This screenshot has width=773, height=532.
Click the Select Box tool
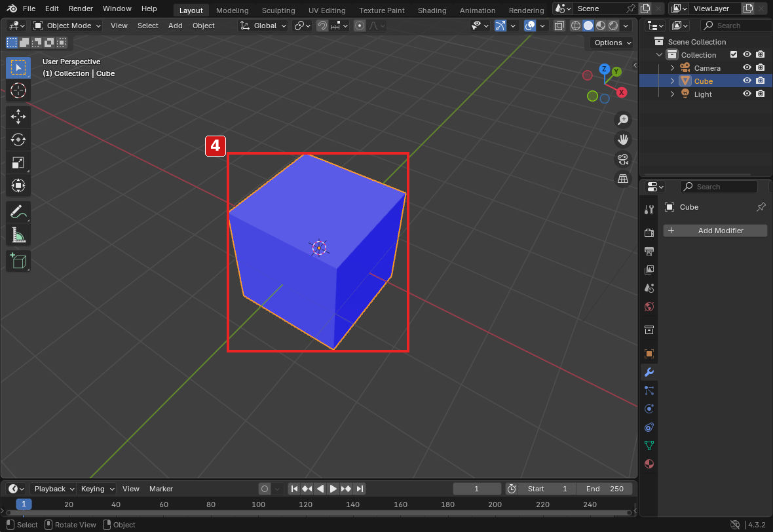[x=18, y=68]
